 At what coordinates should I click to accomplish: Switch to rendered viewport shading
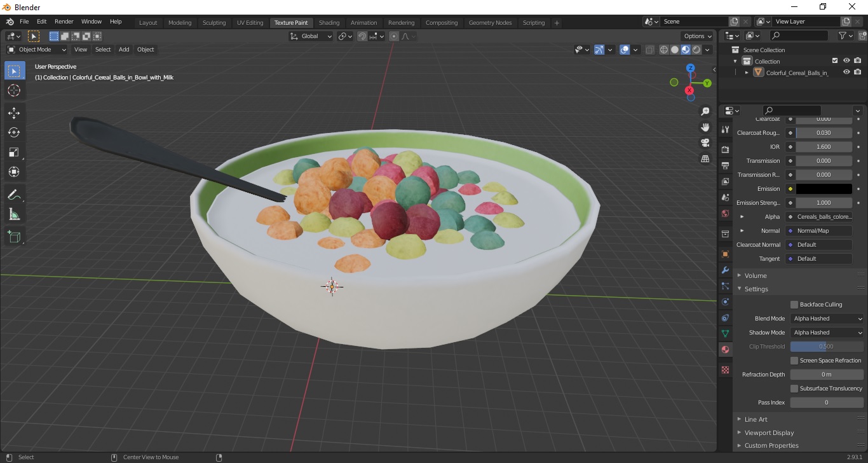(696, 50)
